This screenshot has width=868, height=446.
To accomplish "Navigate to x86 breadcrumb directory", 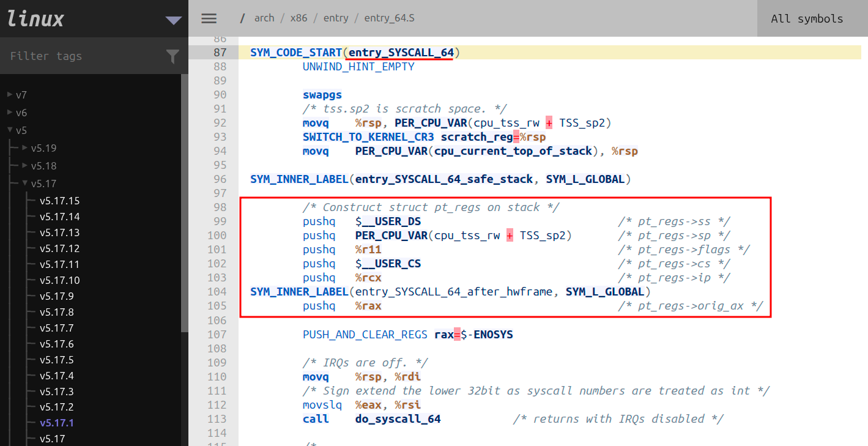I will click(299, 18).
